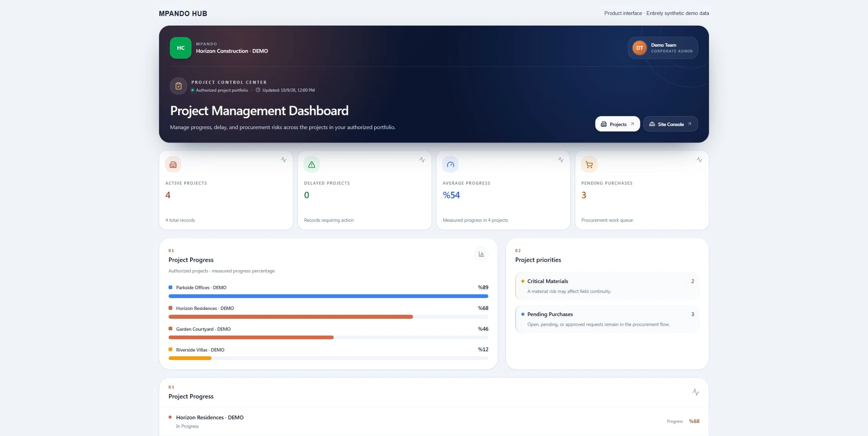Open the Site Console button
Screen dimensions: 868x436
[x=670, y=124]
